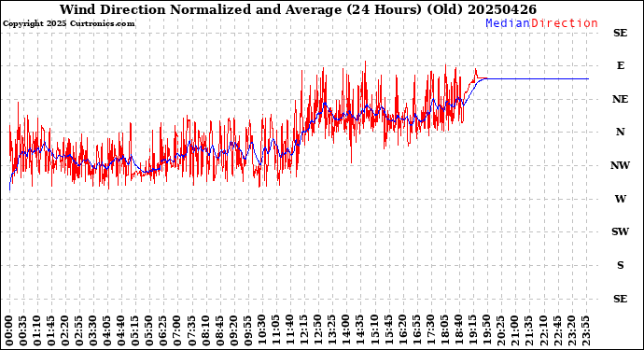Click the 19:50 time label

(x=486, y=330)
